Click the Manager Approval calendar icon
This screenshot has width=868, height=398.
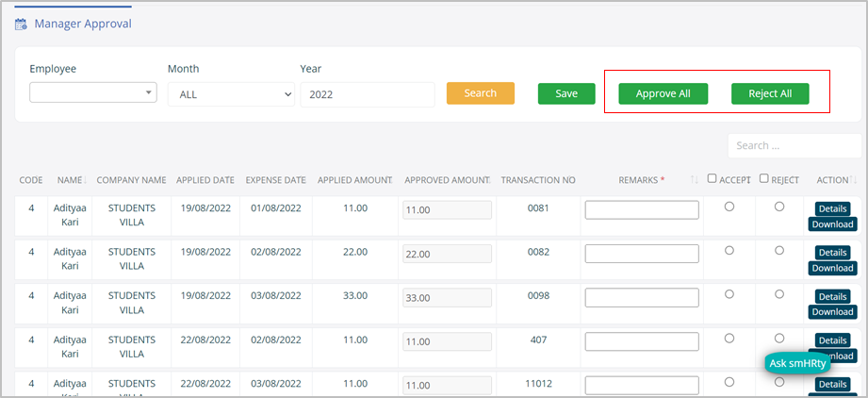coord(21,24)
